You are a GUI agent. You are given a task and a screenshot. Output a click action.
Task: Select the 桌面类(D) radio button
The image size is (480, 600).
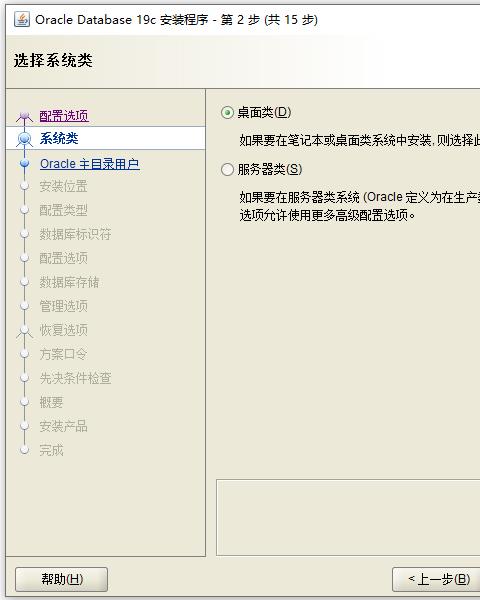click(x=227, y=112)
